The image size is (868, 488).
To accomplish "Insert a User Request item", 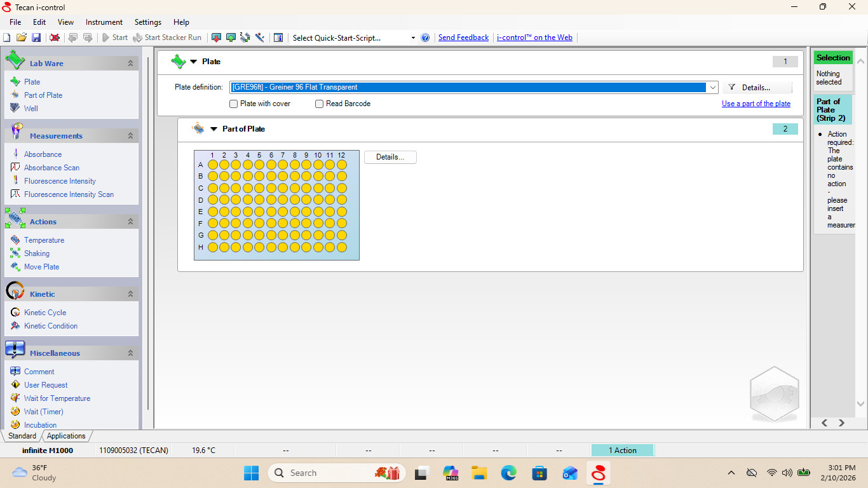I will [x=46, y=385].
